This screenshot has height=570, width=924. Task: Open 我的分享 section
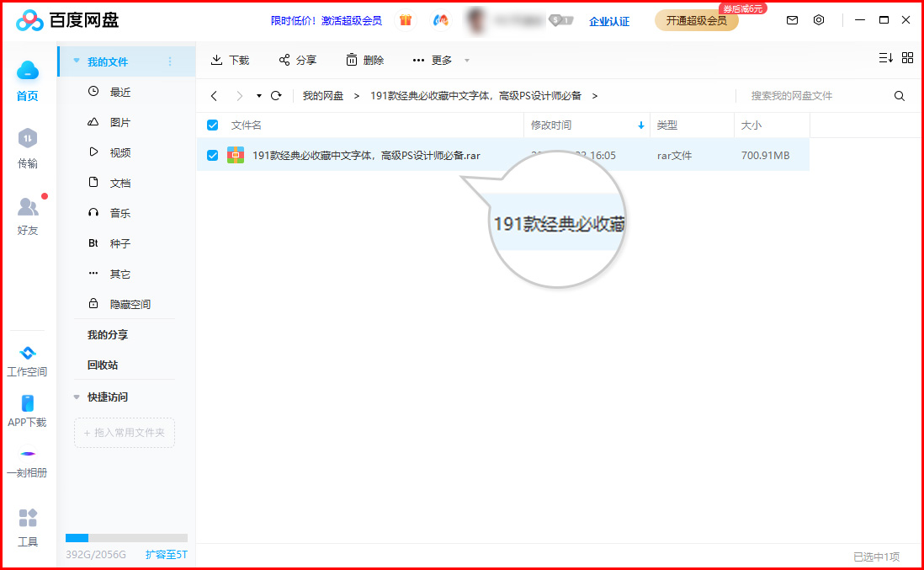pos(108,335)
